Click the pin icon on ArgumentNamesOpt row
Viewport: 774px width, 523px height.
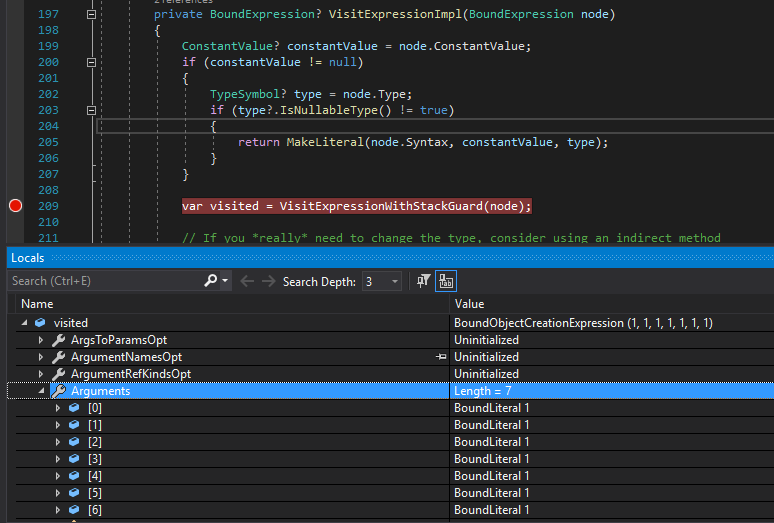tap(441, 357)
